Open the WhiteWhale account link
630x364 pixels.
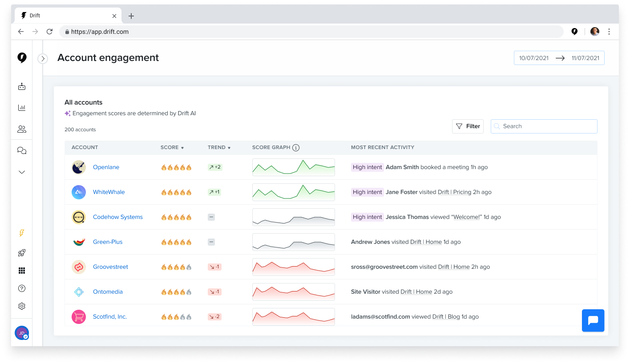tap(109, 192)
